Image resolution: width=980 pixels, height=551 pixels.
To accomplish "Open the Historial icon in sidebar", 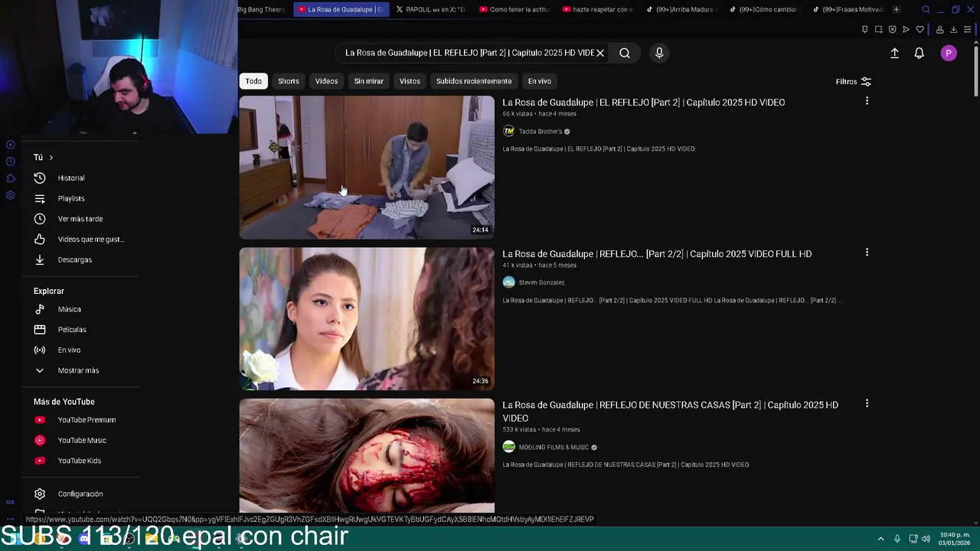I will click(40, 178).
